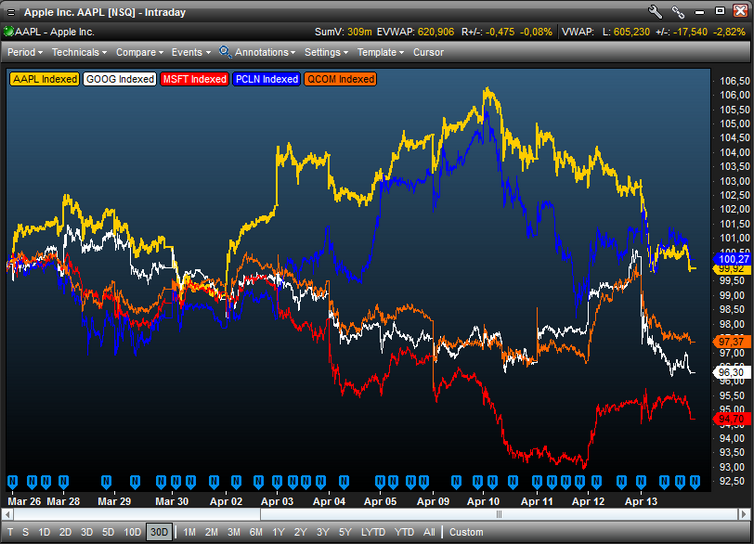Click the red MSFT price tag on axis
This screenshot has width=754, height=544.
click(734, 418)
